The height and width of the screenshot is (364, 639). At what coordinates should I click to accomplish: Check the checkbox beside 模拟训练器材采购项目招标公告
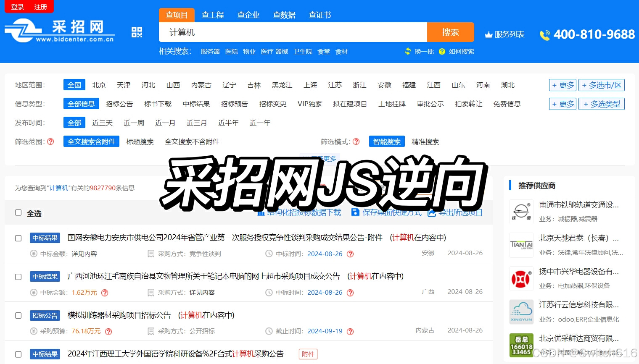(x=18, y=316)
